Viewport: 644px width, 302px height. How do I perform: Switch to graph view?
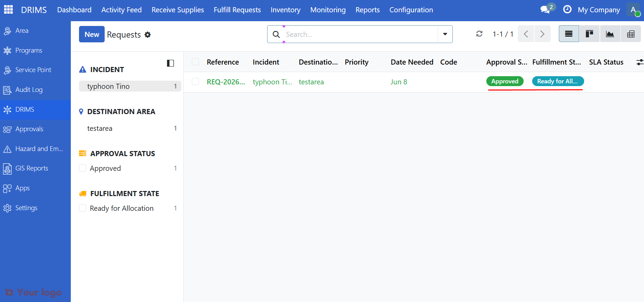pyautogui.click(x=610, y=34)
